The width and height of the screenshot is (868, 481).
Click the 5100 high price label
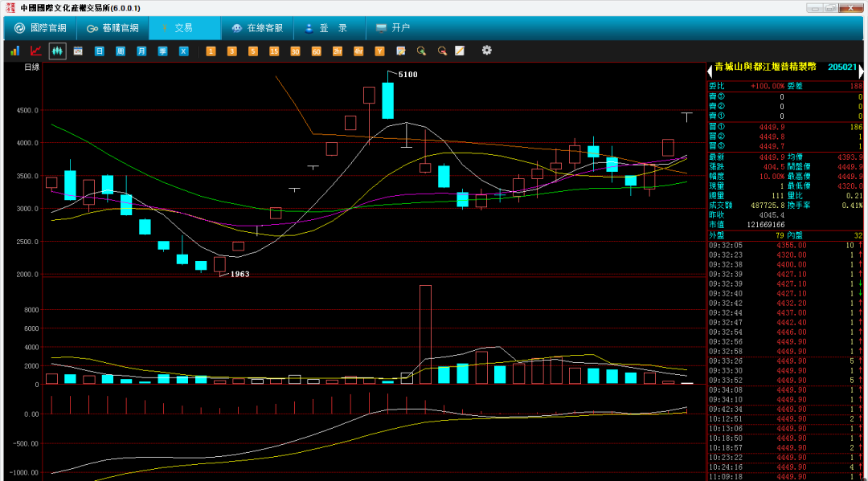tap(408, 75)
